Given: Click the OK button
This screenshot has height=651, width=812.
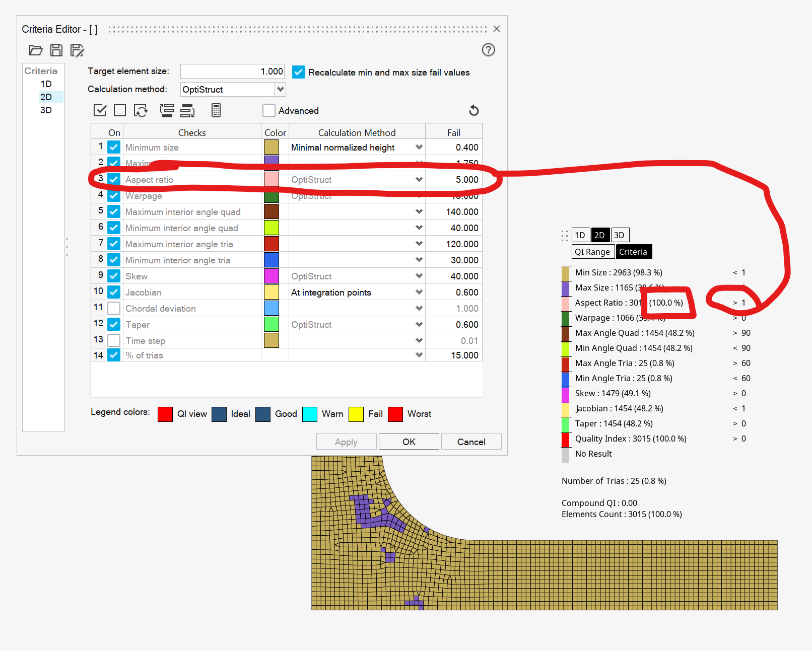Looking at the screenshot, I should (409, 442).
